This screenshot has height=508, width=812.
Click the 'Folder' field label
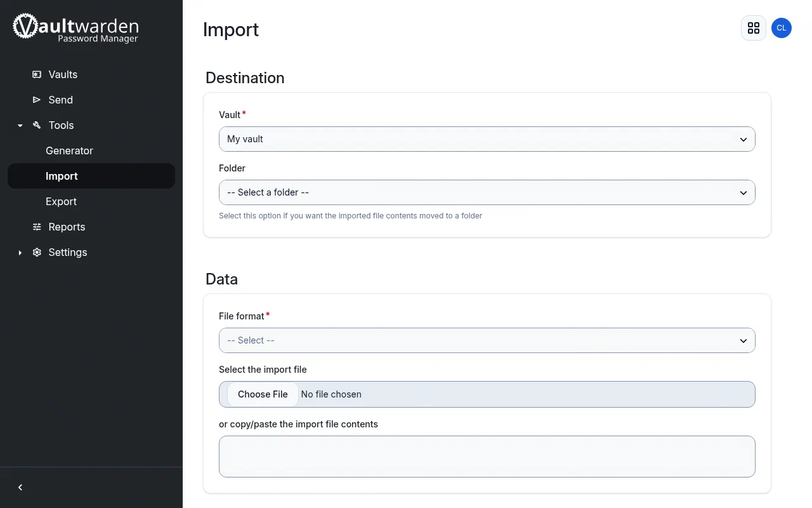point(232,168)
